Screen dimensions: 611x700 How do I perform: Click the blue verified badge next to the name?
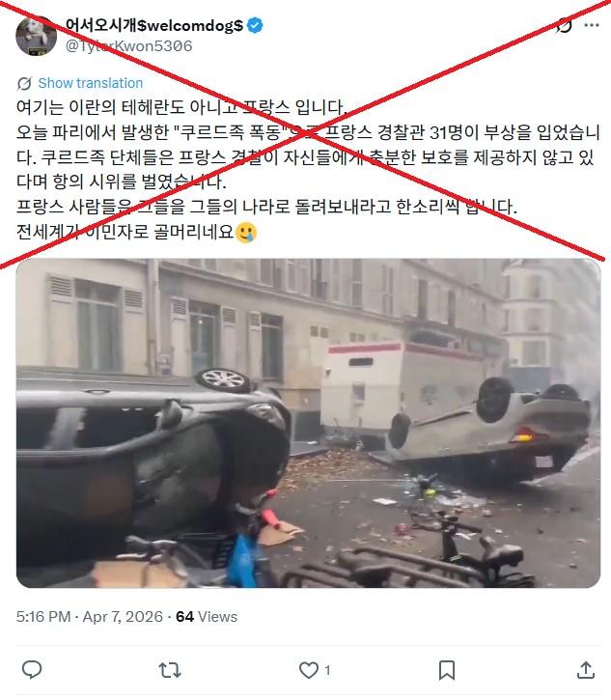[x=255, y=25]
